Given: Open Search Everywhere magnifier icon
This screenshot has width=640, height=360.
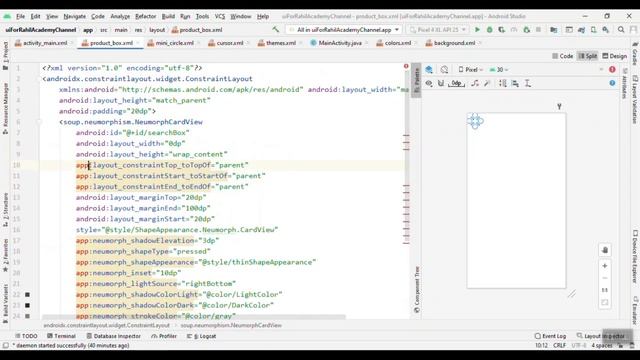Looking at the screenshot, I should click(621, 30).
